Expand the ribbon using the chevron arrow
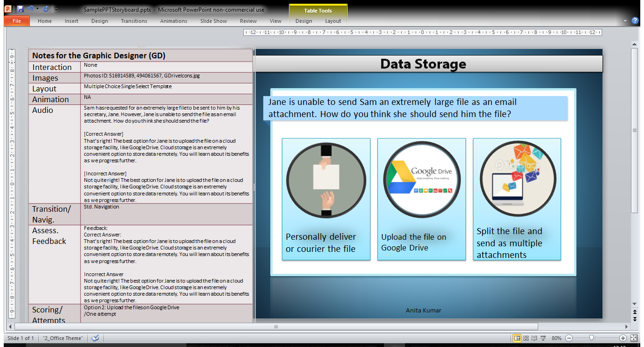The width and height of the screenshot is (644, 347). pyautogui.click(x=625, y=21)
